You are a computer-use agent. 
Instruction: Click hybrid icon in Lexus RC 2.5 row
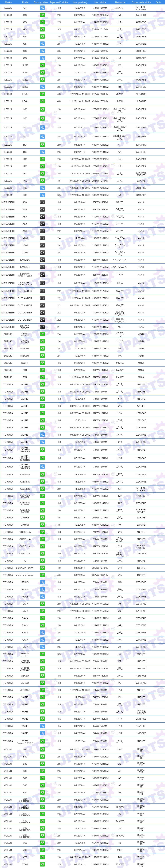pos(42,152)
